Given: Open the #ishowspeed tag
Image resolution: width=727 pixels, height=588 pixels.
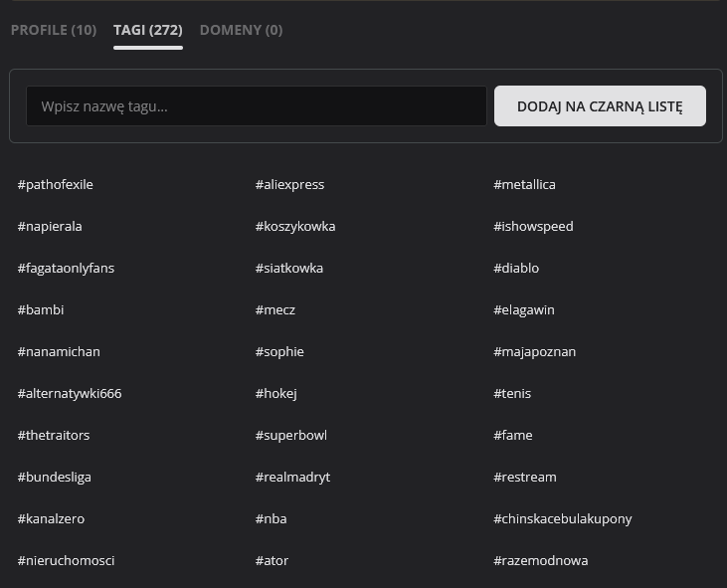Looking at the screenshot, I should point(533,226).
